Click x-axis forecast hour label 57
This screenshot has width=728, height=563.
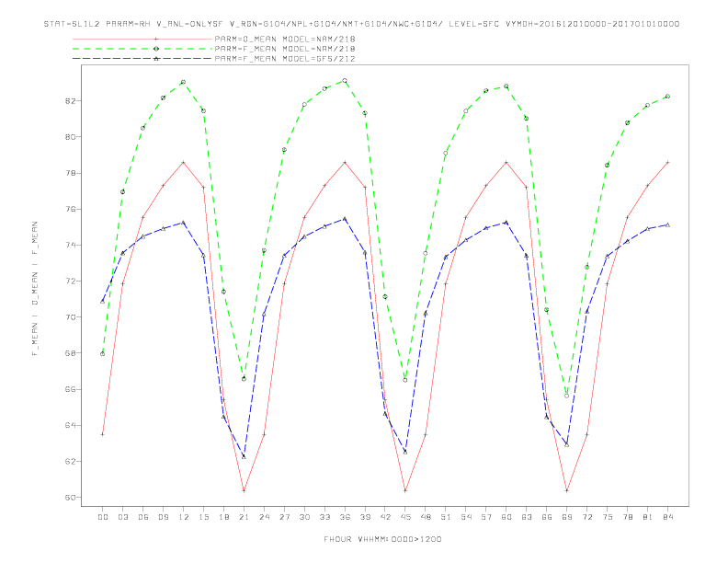click(x=486, y=517)
